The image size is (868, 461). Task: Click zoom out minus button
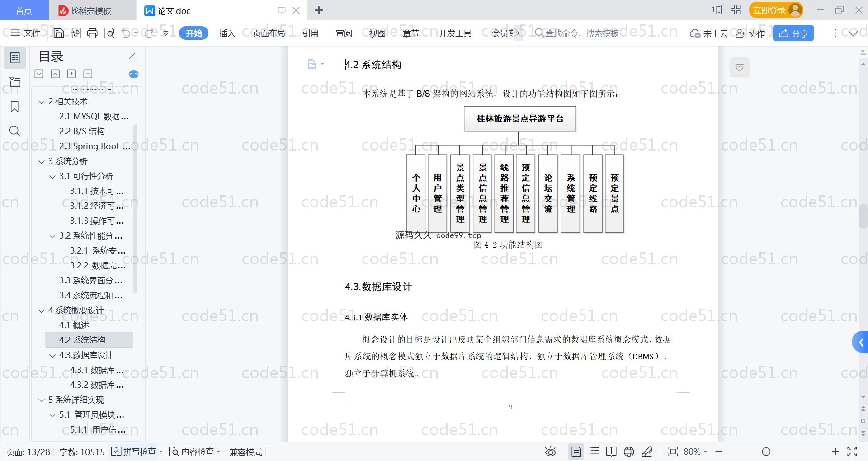coord(719,452)
